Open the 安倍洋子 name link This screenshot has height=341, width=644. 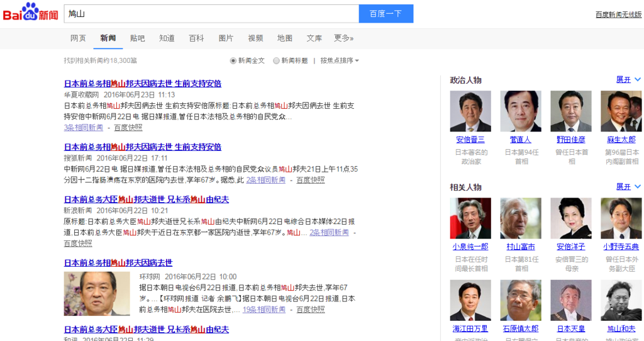point(571,247)
